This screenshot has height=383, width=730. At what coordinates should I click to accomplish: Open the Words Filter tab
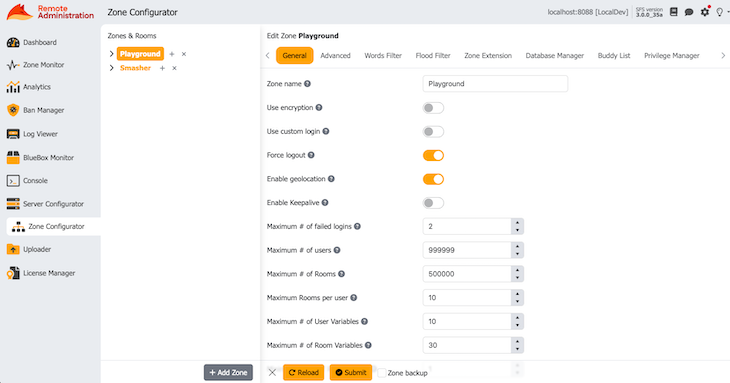pyautogui.click(x=383, y=55)
